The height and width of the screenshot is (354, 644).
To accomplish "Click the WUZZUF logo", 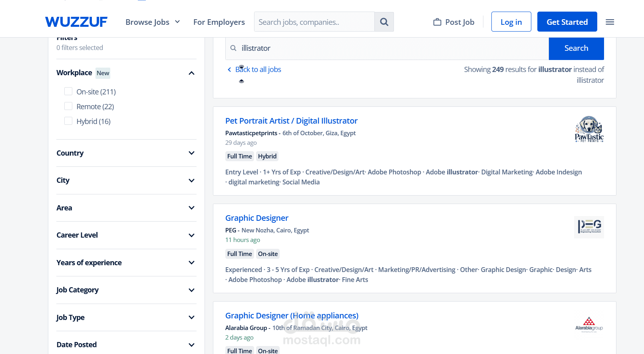I will tap(76, 22).
